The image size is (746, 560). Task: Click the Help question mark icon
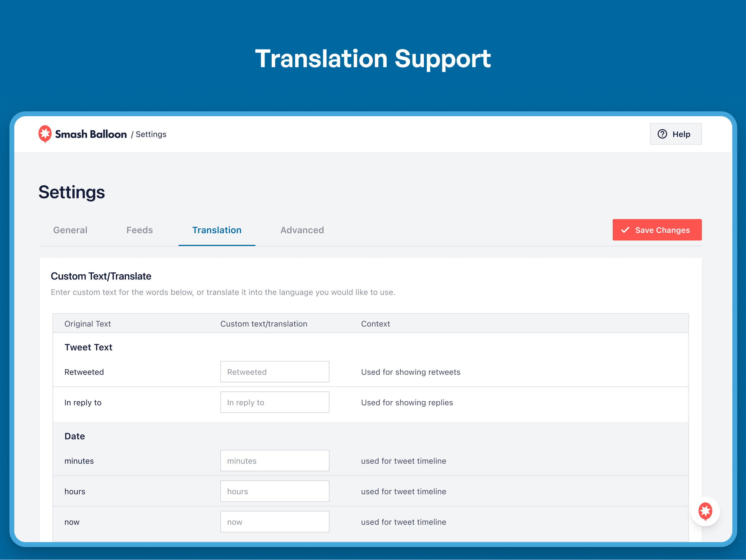[x=662, y=134]
